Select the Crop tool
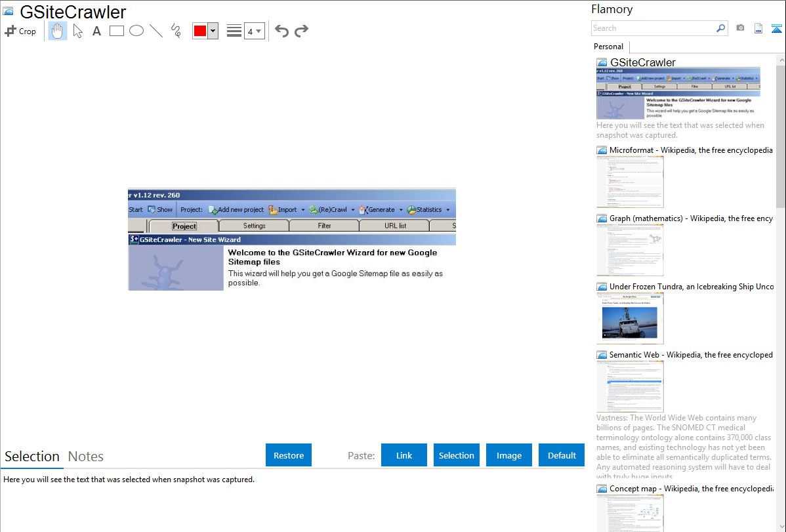The height and width of the screenshot is (532, 786). pyautogui.click(x=20, y=31)
